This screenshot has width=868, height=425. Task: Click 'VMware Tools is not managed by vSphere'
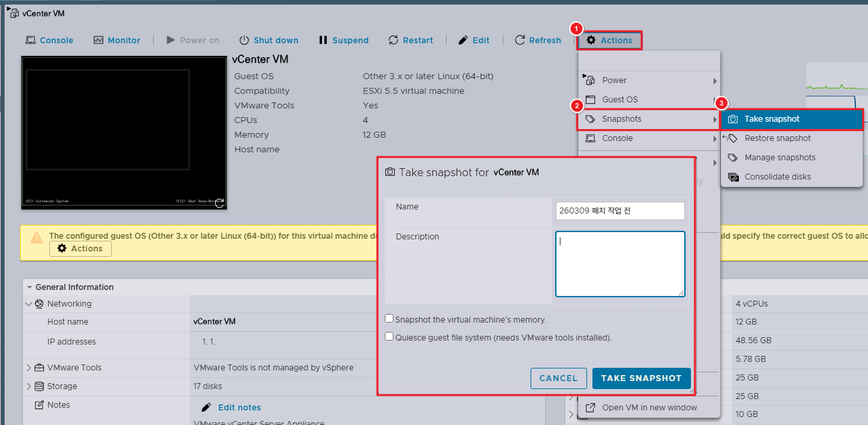pos(274,368)
